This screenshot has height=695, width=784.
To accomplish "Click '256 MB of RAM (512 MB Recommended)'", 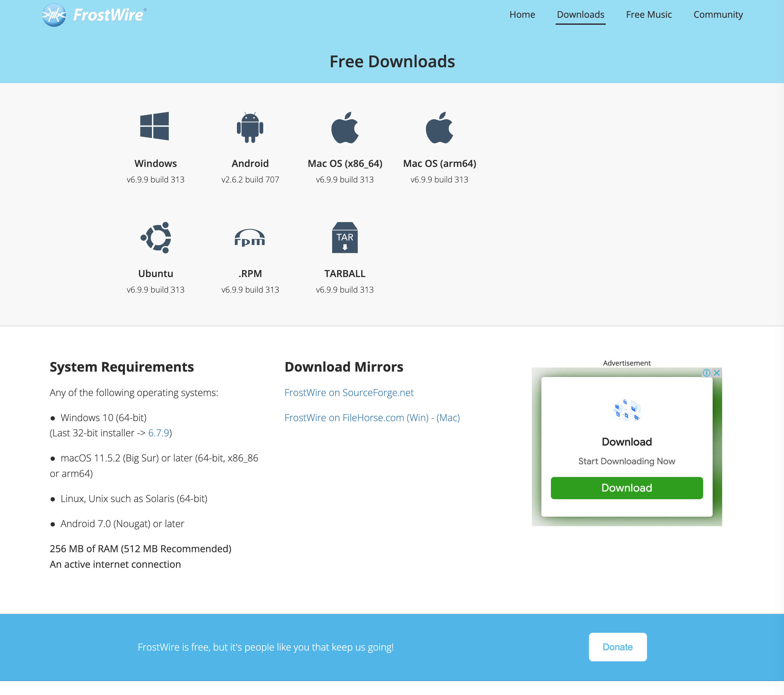I will pos(140,549).
